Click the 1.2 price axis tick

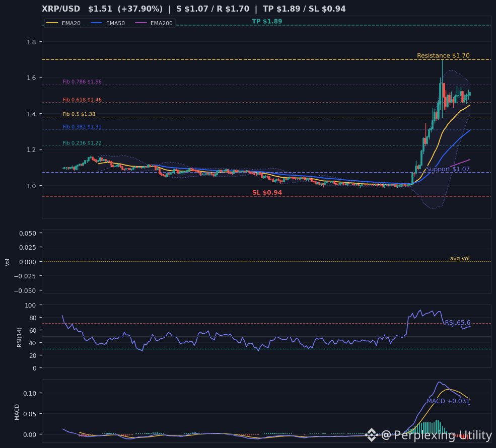point(32,150)
